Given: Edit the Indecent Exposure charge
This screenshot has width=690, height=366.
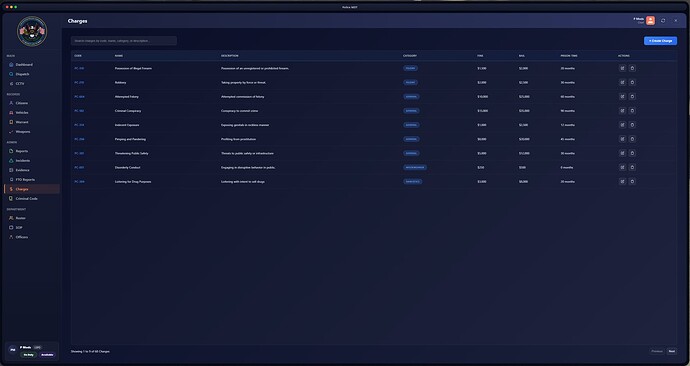Looking at the screenshot, I should [x=622, y=125].
